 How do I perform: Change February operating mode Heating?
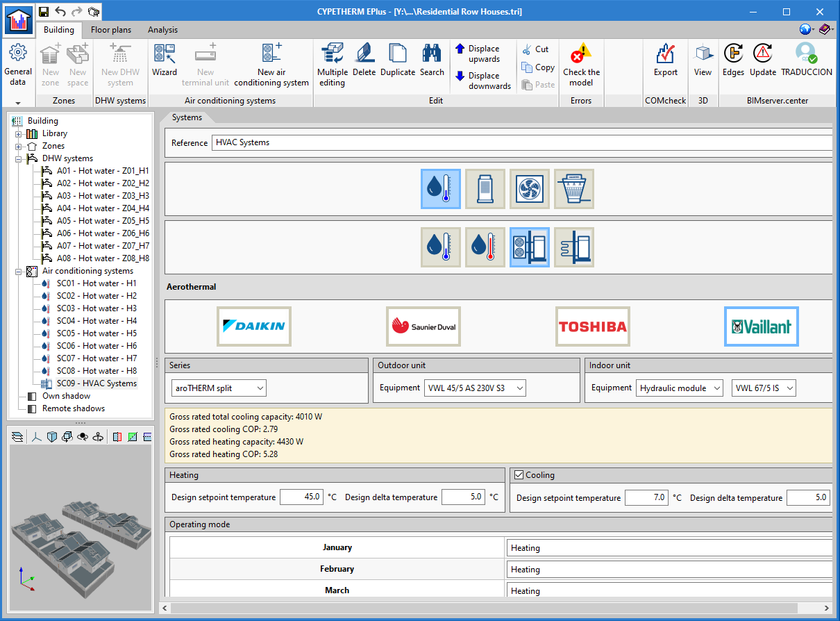click(669, 569)
